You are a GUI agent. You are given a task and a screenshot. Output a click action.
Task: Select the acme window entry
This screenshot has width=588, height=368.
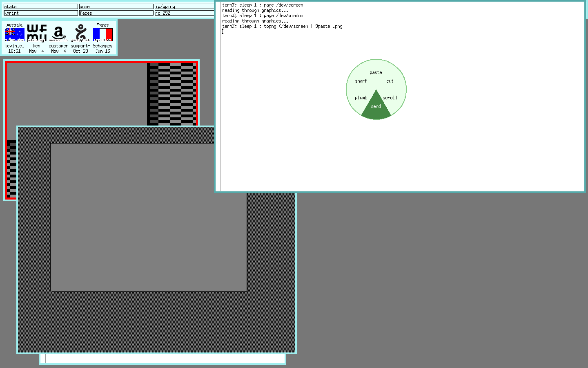116,7
